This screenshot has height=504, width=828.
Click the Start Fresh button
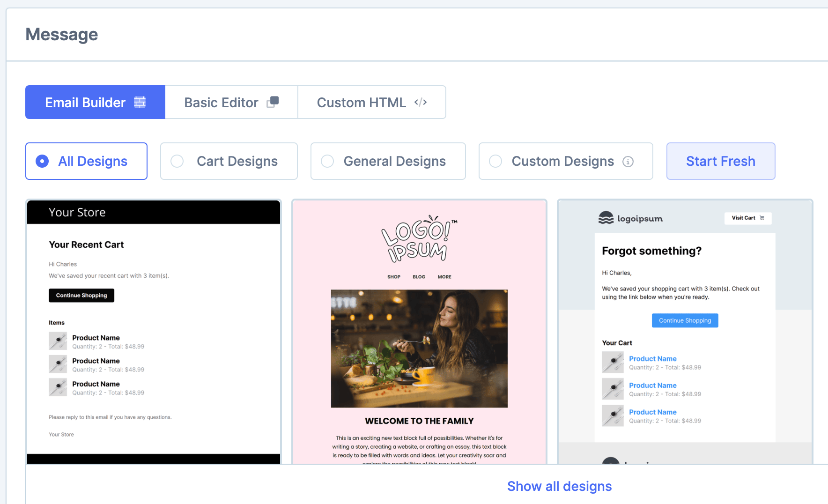pos(720,161)
